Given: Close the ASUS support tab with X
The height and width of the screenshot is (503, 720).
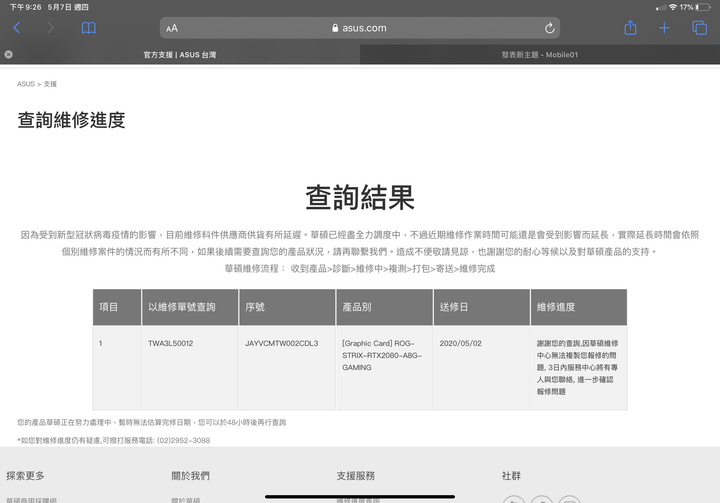Looking at the screenshot, I should click(8, 54).
